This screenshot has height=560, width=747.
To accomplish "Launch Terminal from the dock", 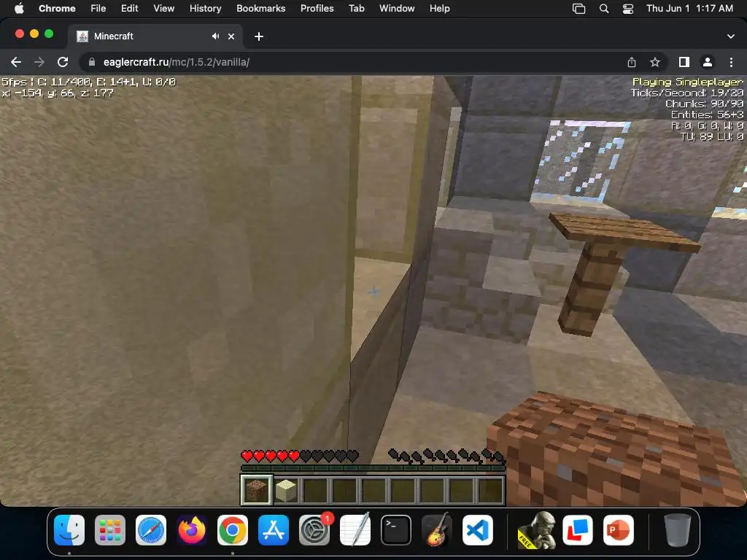I will point(396,530).
